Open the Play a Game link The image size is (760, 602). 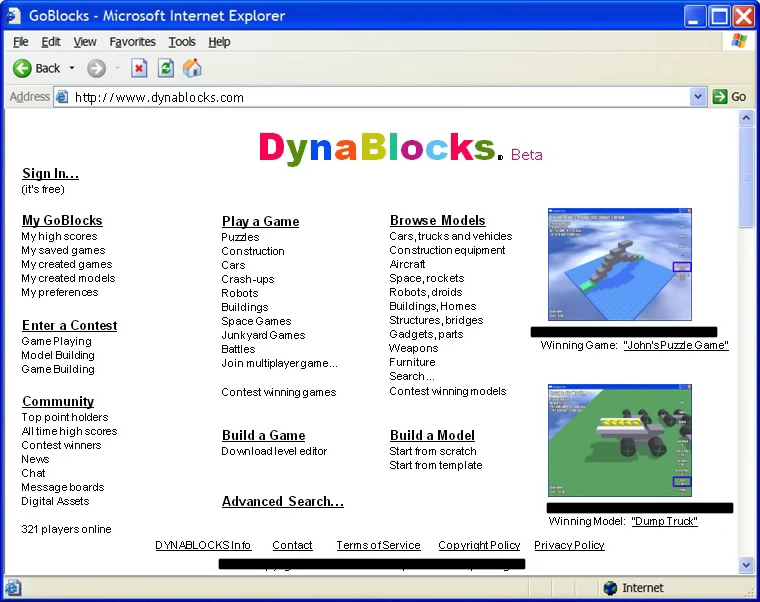pos(260,222)
